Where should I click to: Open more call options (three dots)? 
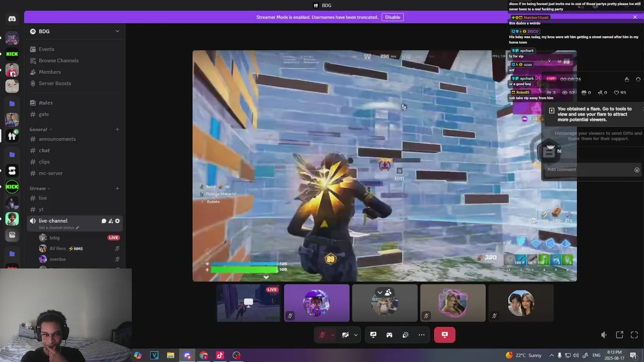pyautogui.click(x=422, y=335)
